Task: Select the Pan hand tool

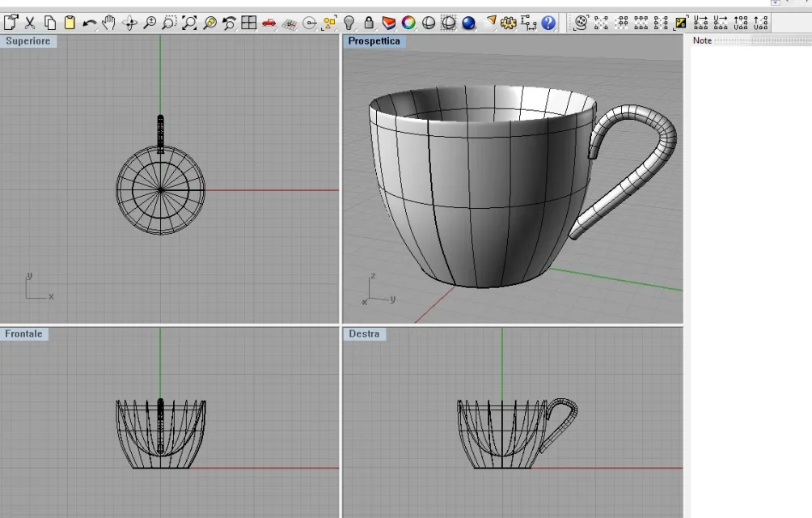Action: pyautogui.click(x=108, y=23)
